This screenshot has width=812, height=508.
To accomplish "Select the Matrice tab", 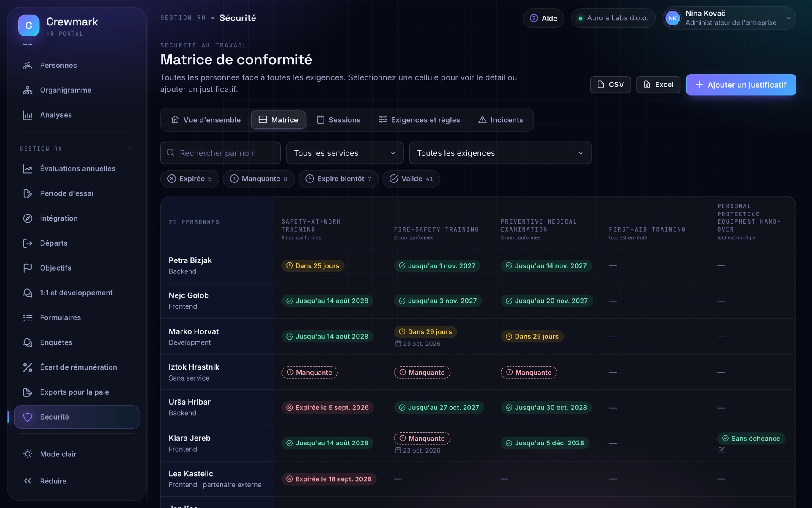I will (x=278, y=120).
